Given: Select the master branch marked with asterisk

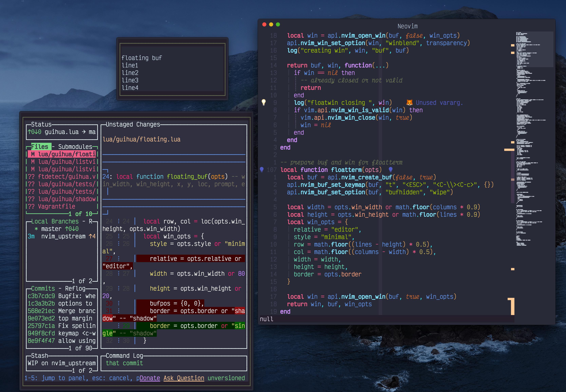Looking at the screenshot, I should [52, 229].
